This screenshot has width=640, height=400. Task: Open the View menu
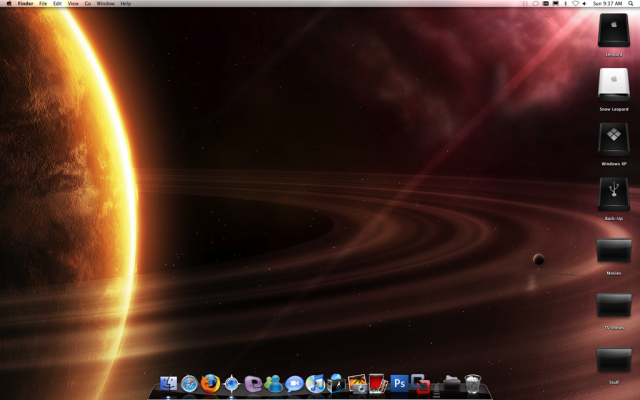(73, 4)
